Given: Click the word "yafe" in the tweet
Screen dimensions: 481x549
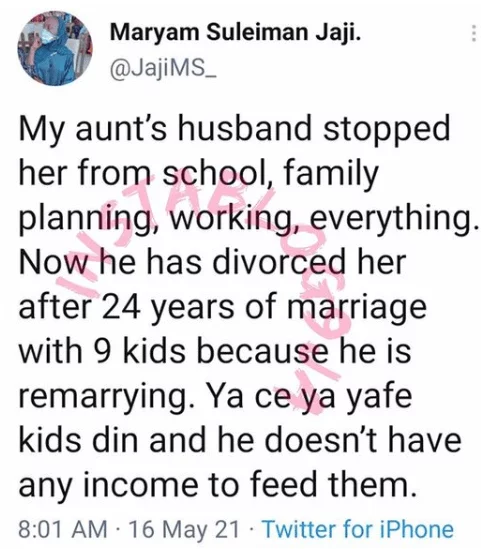Looking at the screenshot, I should [x=379, y=397].
